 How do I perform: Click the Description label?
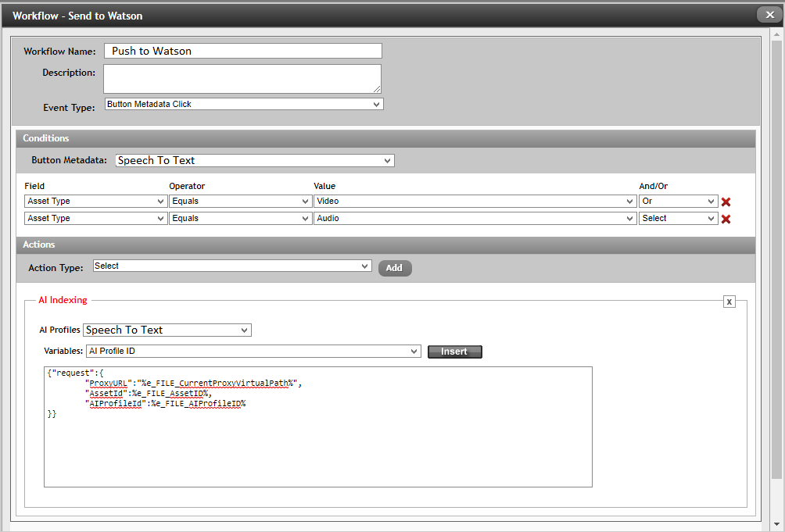coord(69,73)
